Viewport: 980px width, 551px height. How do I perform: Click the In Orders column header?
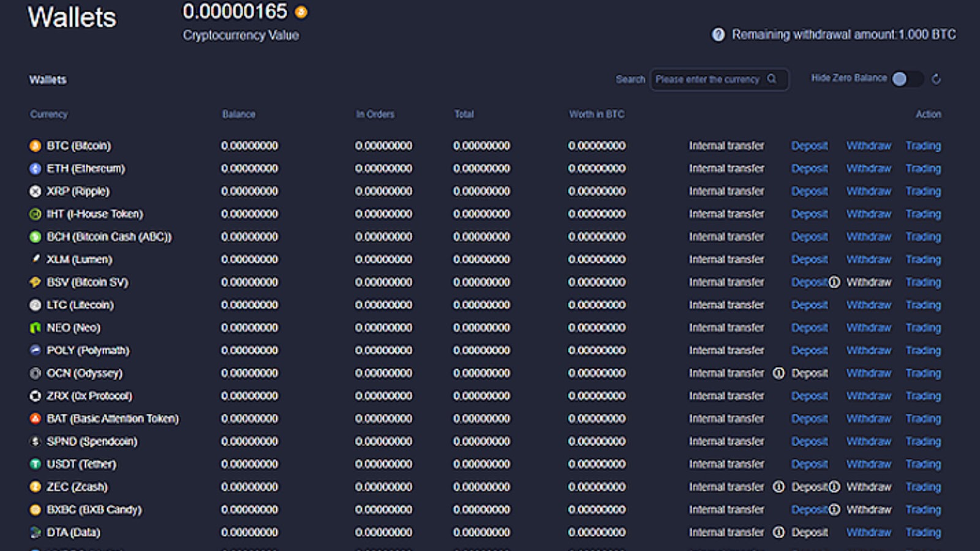(375, 114)
